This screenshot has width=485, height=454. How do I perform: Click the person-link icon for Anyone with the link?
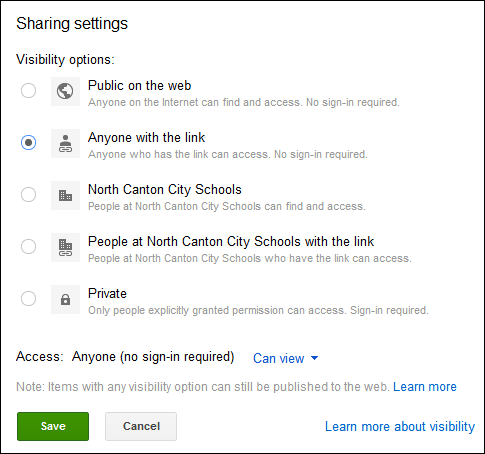[65, 143]
